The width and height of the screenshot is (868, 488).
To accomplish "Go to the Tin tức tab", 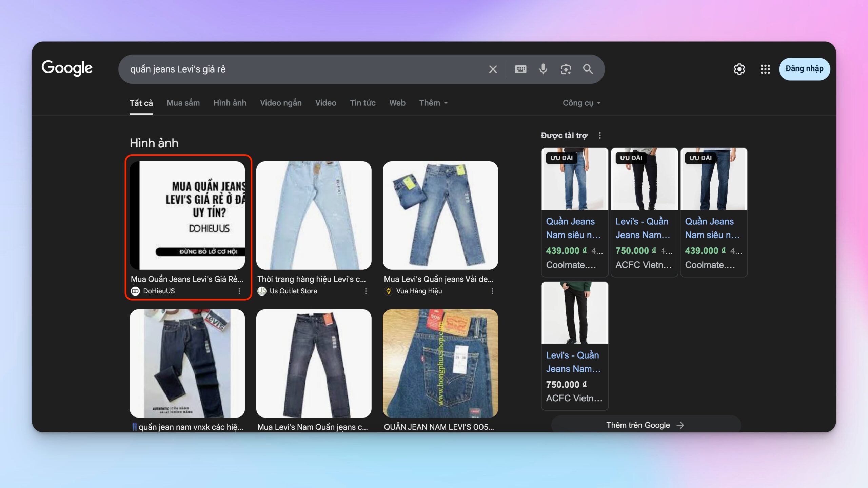I will [x=363, y=103].
